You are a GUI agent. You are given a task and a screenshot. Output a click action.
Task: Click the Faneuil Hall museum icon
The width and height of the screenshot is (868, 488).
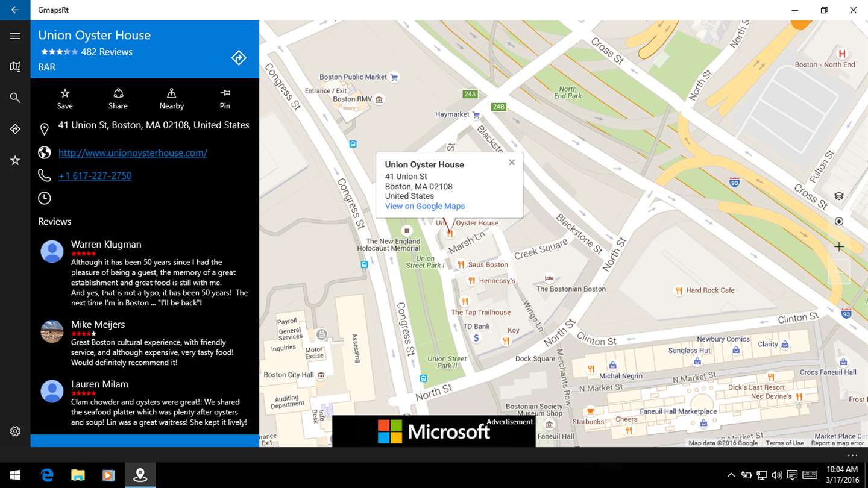click(549, 425)
